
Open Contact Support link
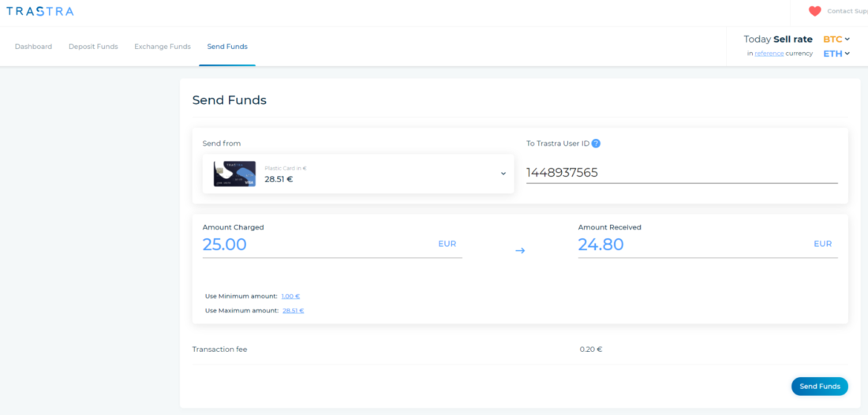click(x=847, y=11)
